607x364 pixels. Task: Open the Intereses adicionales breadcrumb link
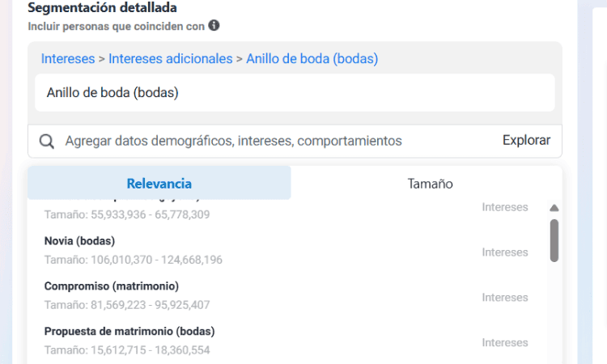[x=170, y=59]
